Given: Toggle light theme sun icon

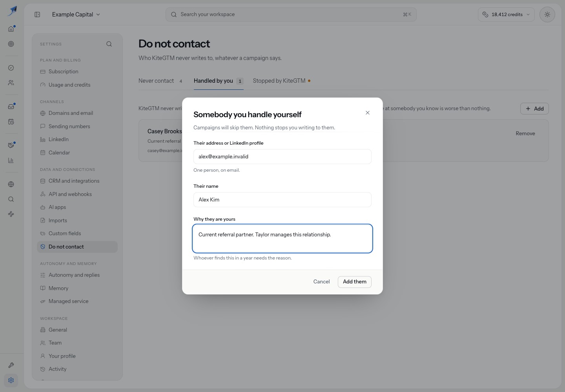Looking at the screenshot, I should click(x=547, y=15).
